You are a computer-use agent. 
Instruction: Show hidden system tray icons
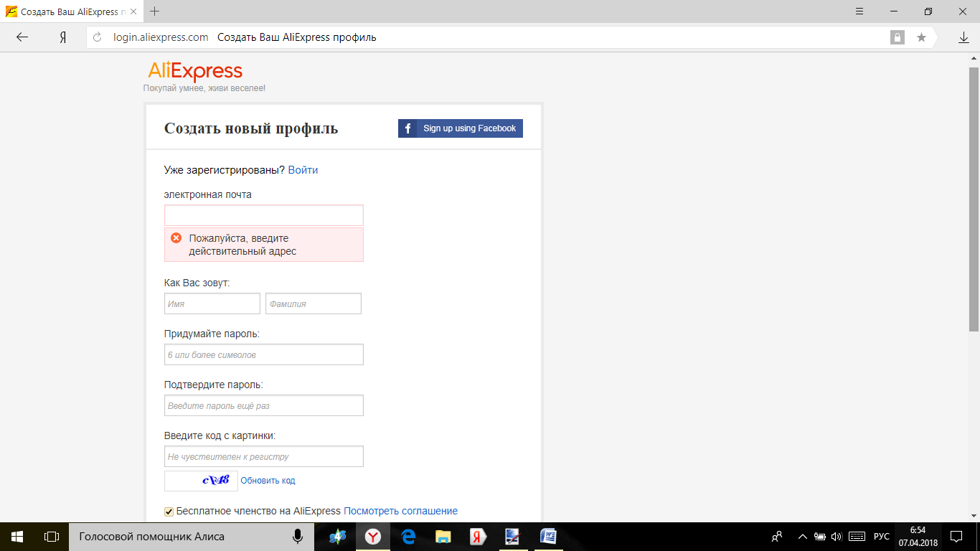click(802, 536)
